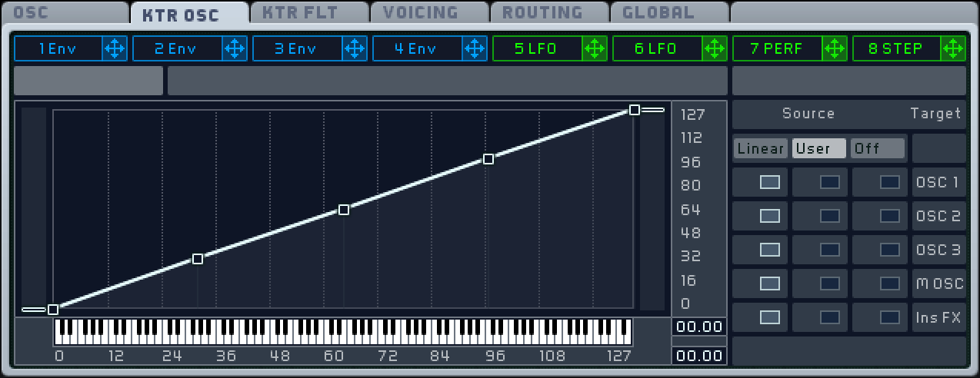Select the 5 LFO modulator

[x=538, y=49]
